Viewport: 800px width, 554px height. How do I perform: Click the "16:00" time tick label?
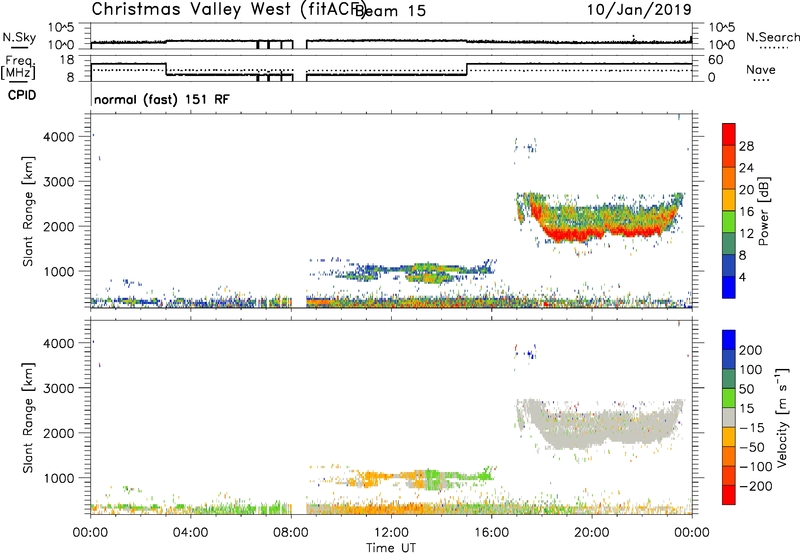(x=491, y=533)
